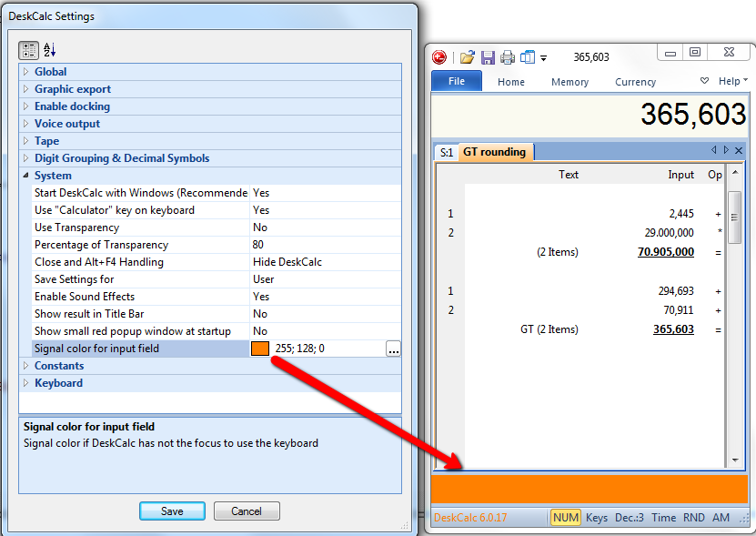
Task: Switch settings to categorized view icon
Action: coord(28,50)
